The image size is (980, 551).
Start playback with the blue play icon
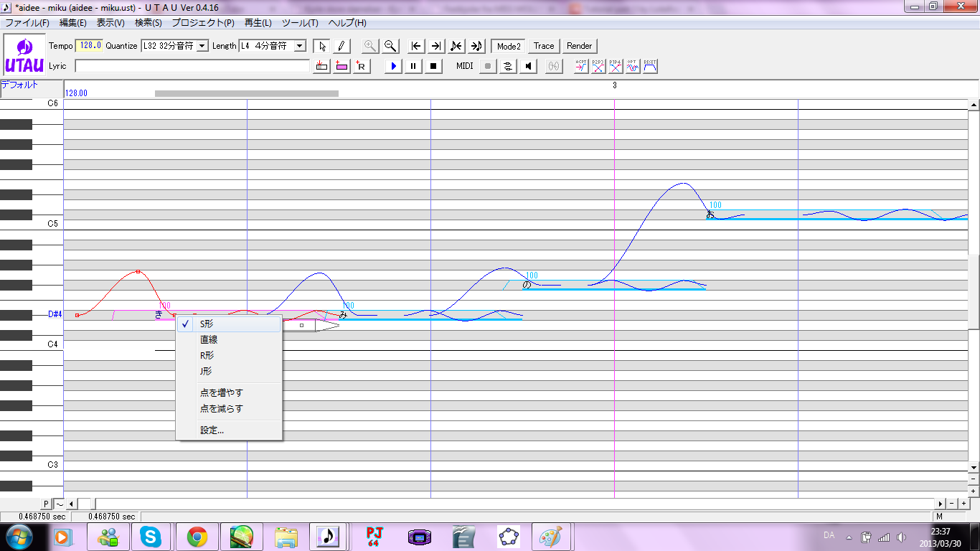392,65
